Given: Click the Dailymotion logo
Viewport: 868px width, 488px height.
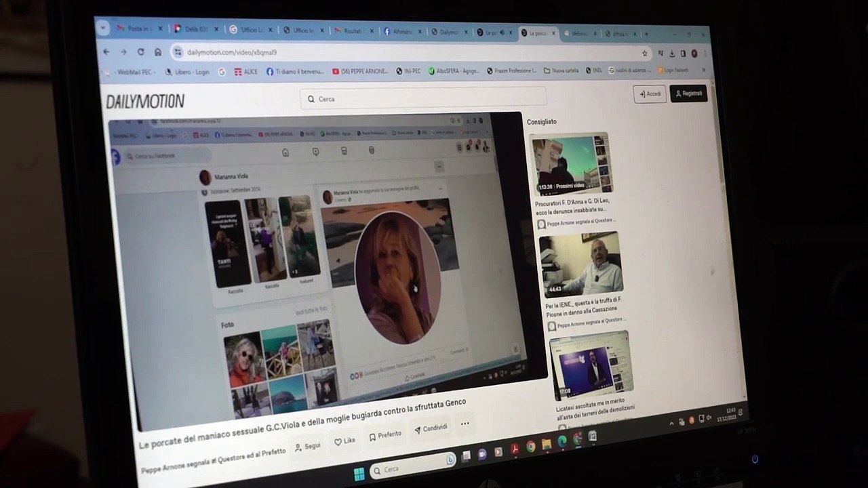Looking at the screenshot, I should (x=145, y=102).
